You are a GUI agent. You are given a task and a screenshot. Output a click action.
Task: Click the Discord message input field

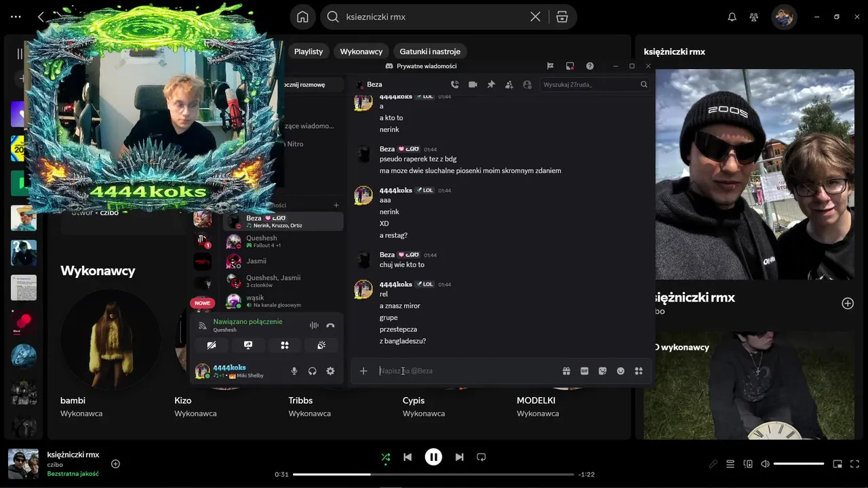467,371
